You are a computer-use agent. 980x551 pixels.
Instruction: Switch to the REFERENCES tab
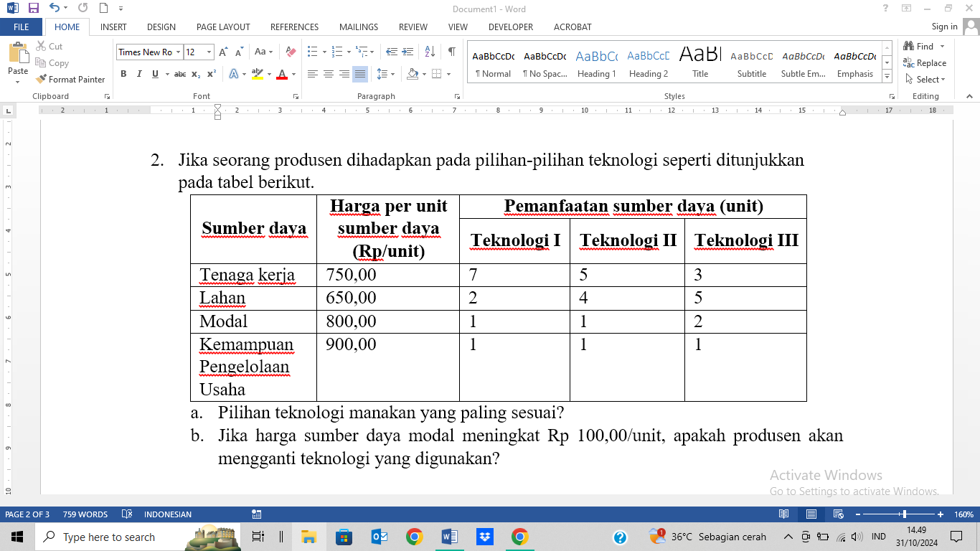click(x=294, y=27)
